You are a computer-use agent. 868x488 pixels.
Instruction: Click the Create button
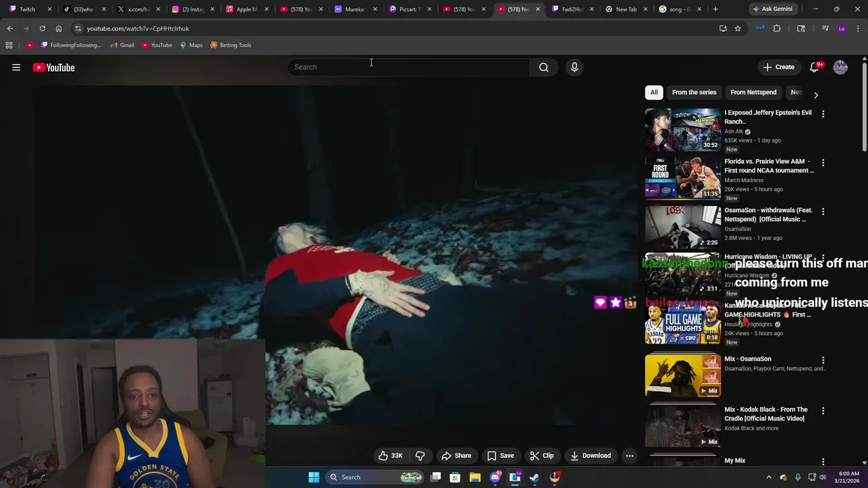coord(778,67)
